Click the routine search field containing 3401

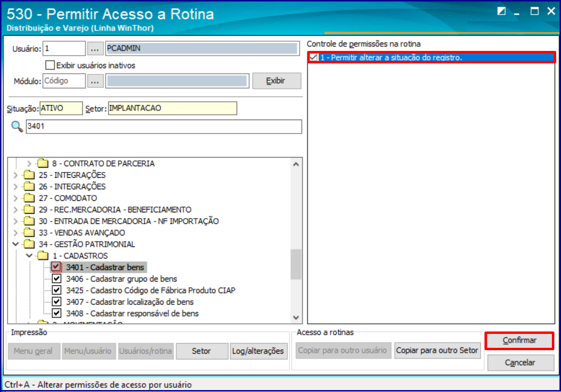(x=164, y=127)
